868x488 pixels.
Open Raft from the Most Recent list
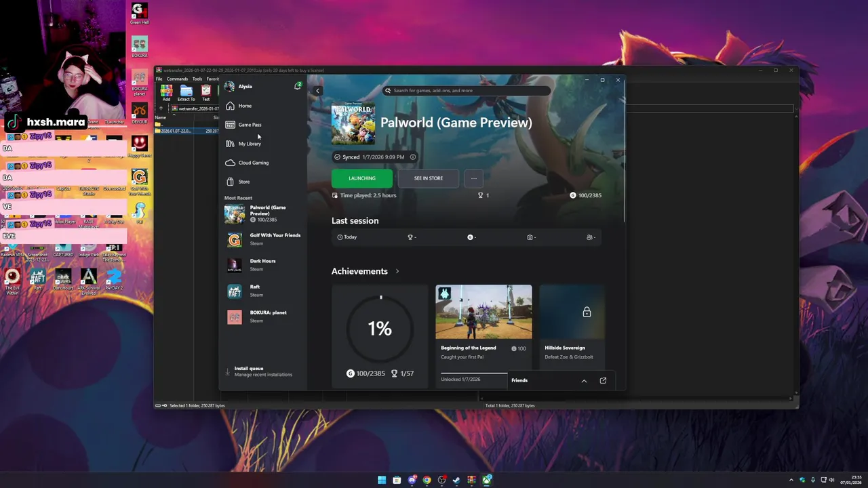264,291
